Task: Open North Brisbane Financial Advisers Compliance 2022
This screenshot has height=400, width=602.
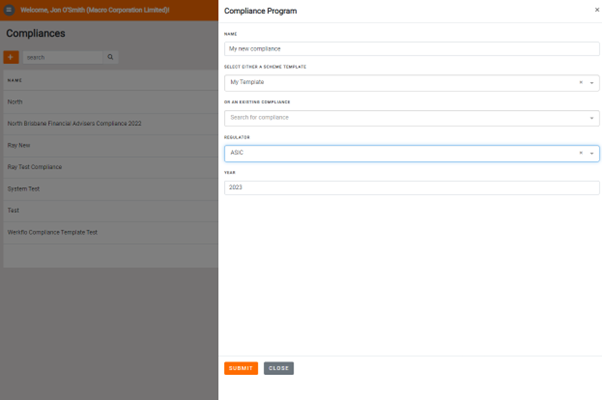Action: pos(111,124)
